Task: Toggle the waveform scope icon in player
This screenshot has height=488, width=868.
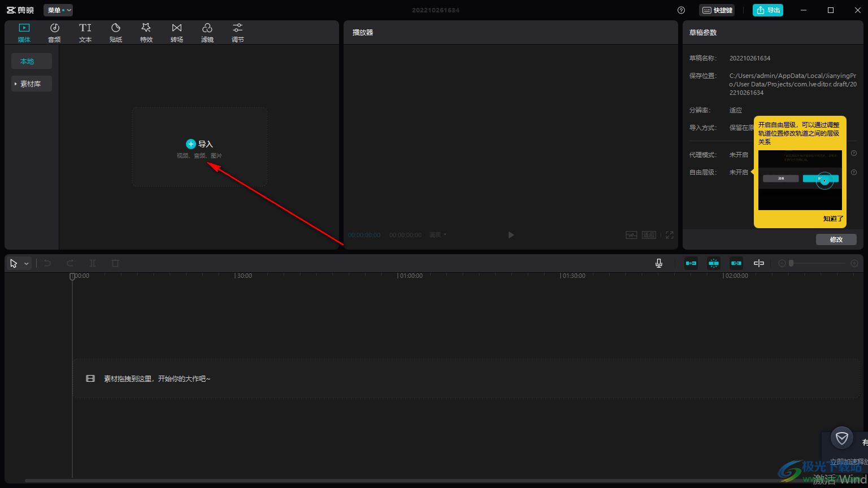Action: click(631, 235)
